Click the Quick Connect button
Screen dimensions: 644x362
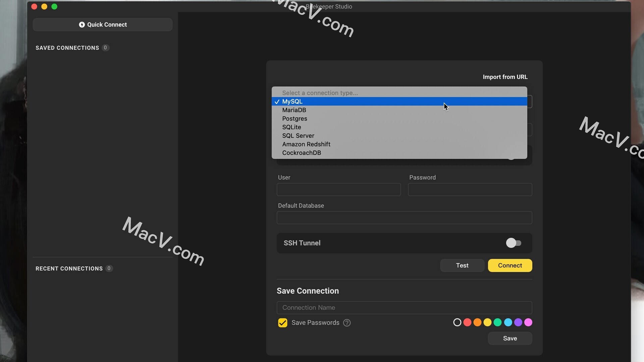103,24
